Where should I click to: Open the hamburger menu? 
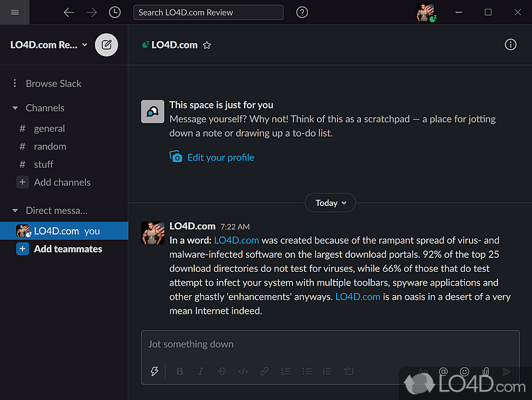pos(15,12)
